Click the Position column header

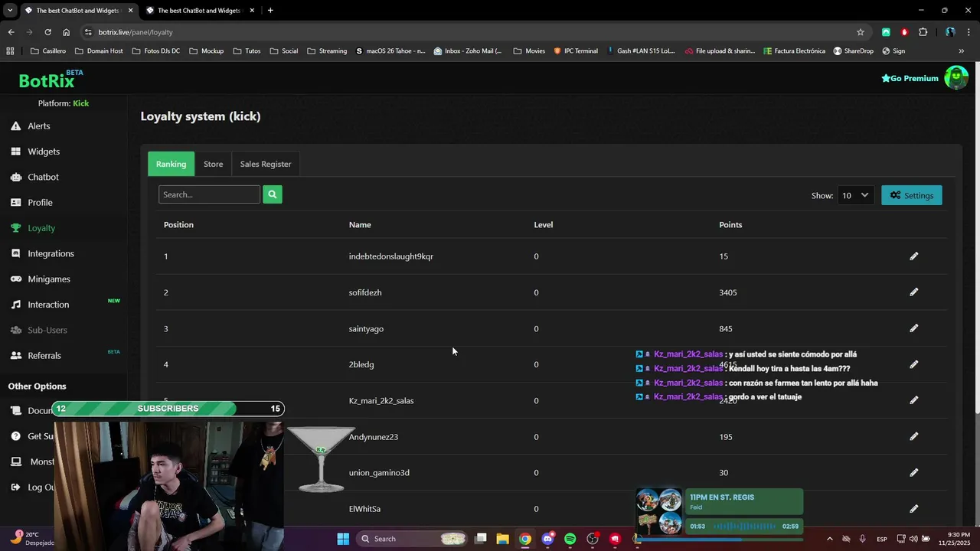click(178, 225)
